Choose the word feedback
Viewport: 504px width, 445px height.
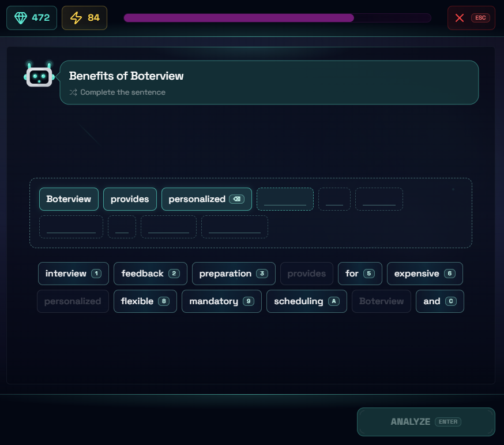click(x=151, y=274)
